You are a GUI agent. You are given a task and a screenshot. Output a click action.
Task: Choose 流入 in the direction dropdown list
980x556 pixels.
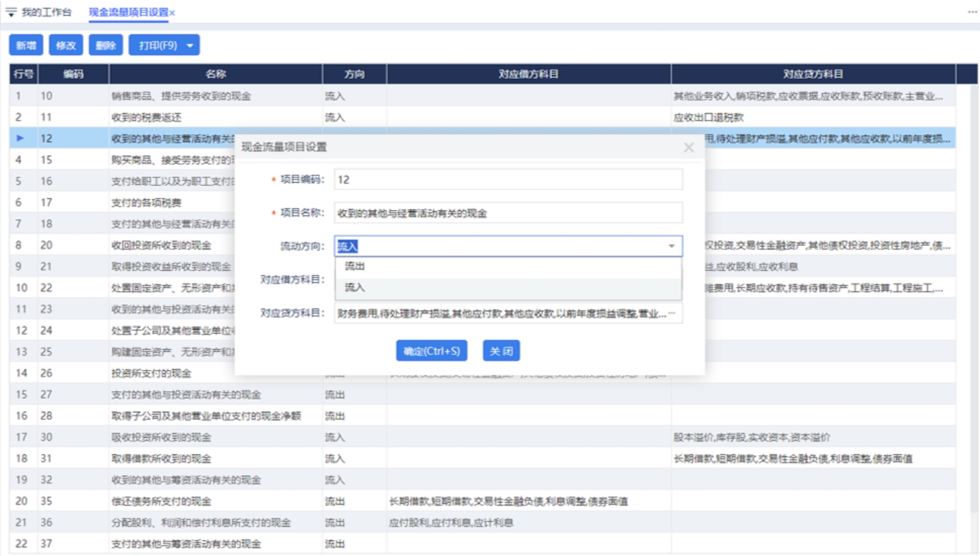pyautogui.click(x=509, y=288)
